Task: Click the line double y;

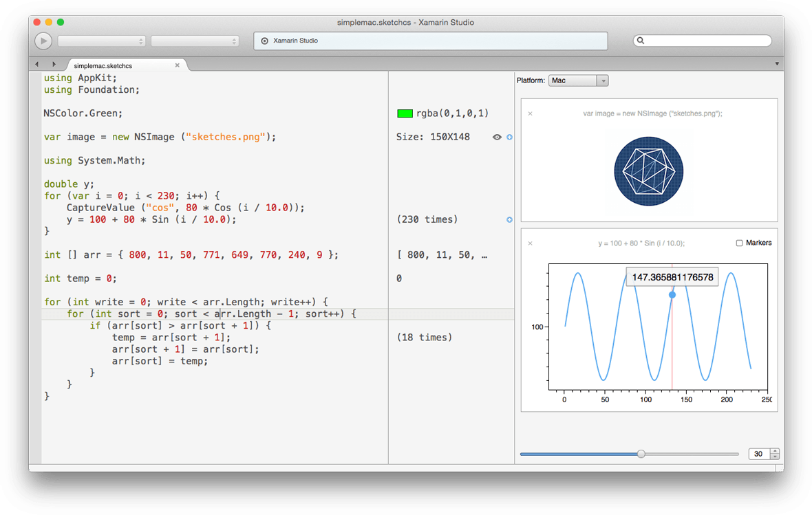Action: (x=69, y=184)
